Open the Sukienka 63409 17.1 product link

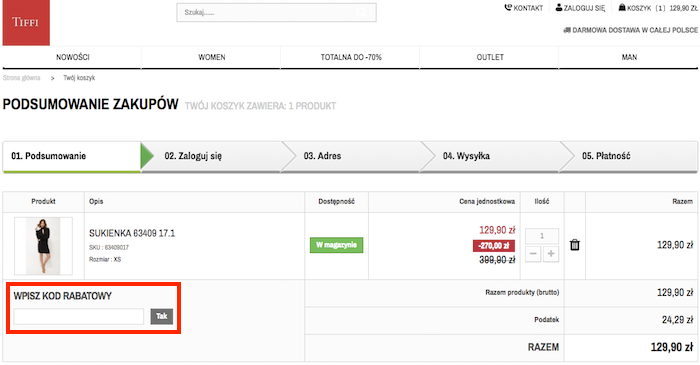click(x=132, y=233)
